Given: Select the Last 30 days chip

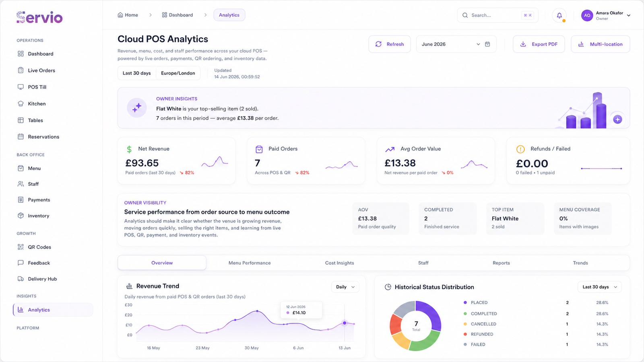Looking at the screenshot, I should [137, 73].
